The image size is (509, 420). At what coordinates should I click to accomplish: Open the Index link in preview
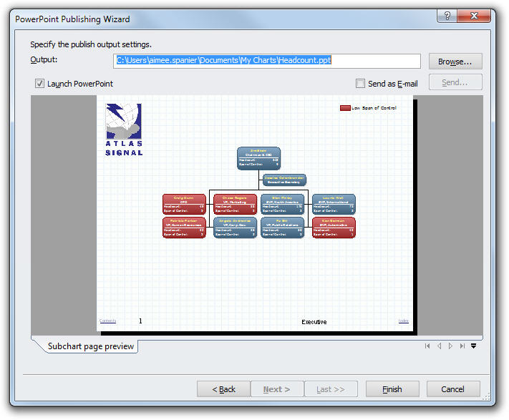coord(404,321)
